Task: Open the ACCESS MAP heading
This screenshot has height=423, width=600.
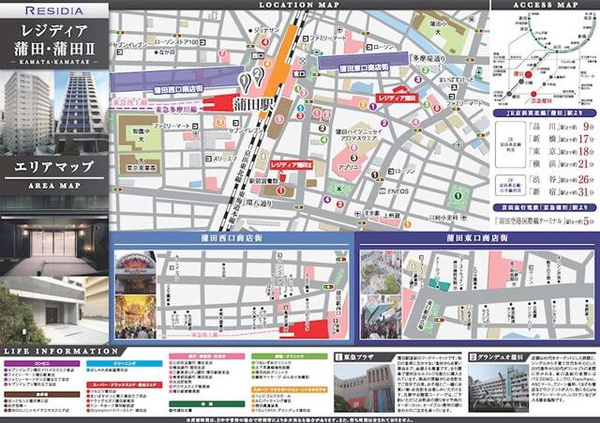Action: [543, 5]
